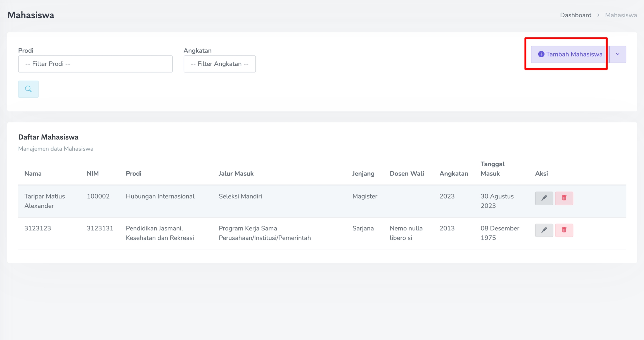Click Mahasiswa breadcrumb item
The height and width of the screenshot is (340, 644).
coord(621,15)
